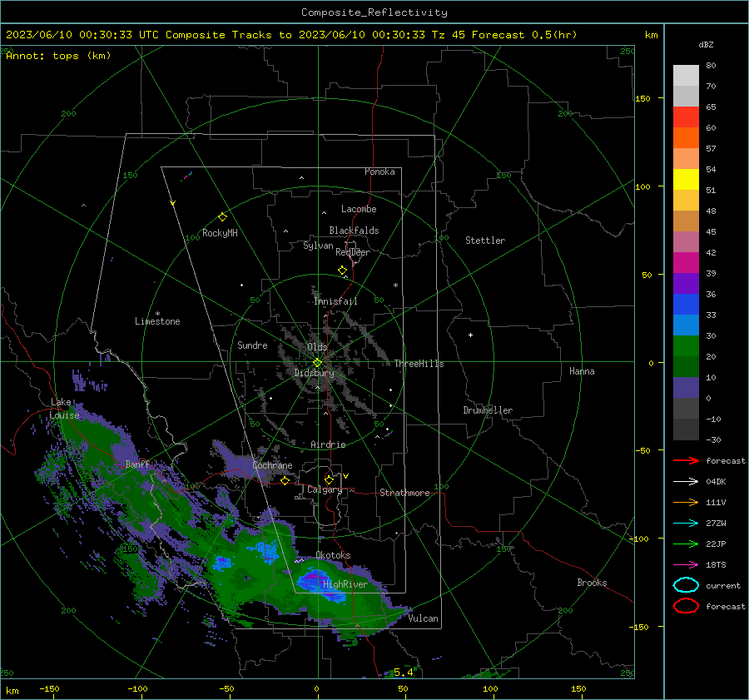Viewport: 749px width, 700px height.
Task: Click the cyan 27ZW track arrow
Action: pyautogui.click(x=686, y=524)
